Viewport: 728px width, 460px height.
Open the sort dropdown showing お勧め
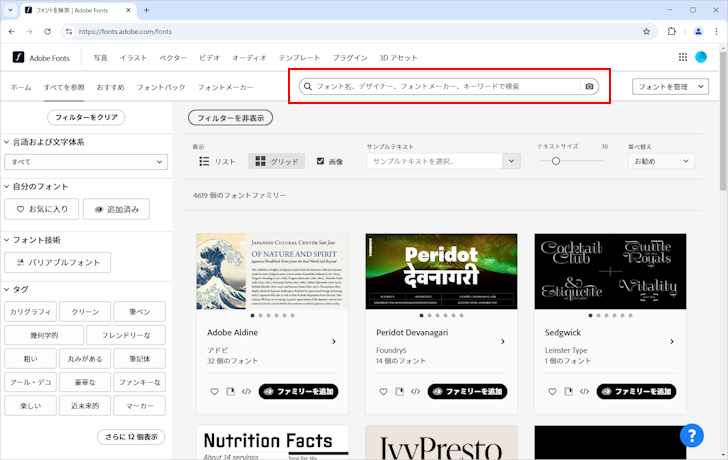660,161
